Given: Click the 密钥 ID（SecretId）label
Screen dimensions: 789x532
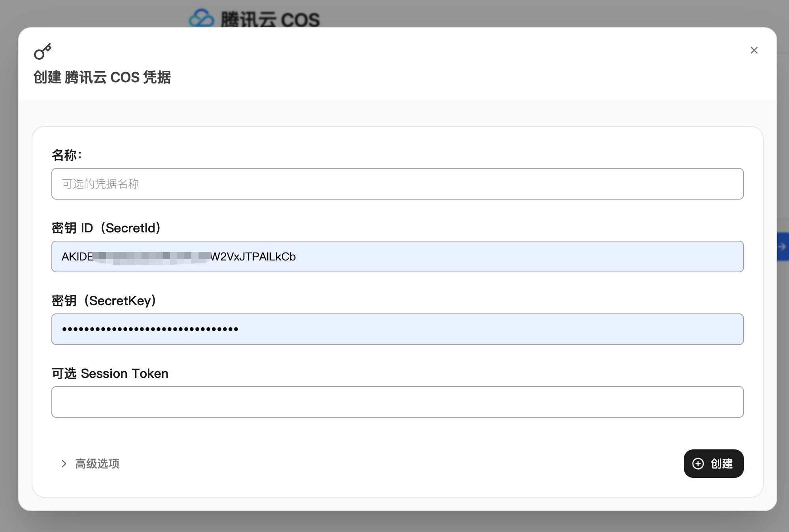Looking at the screenshot, I should click(x=106, y=228).
